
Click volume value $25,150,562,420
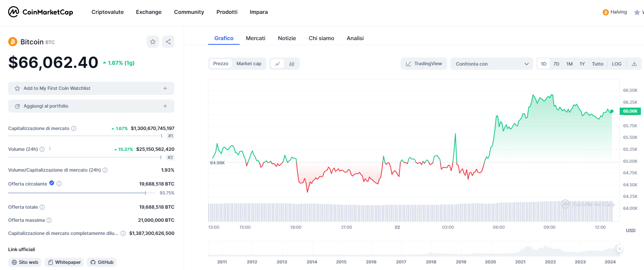(155, 149)
